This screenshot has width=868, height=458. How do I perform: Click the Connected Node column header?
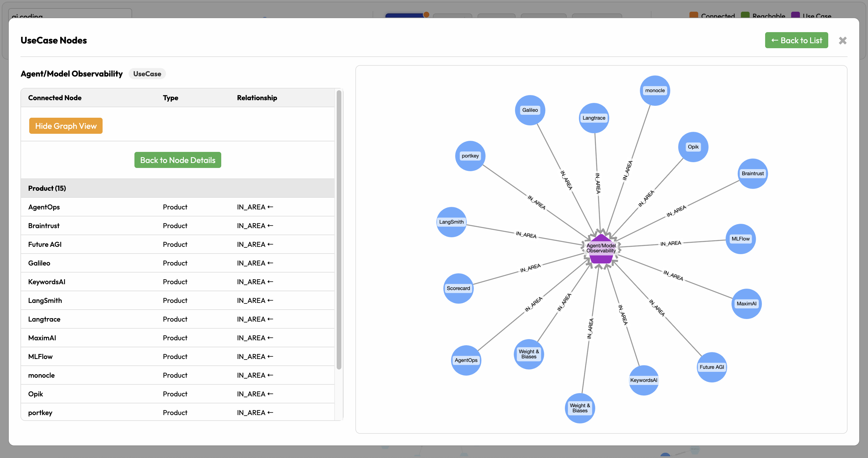(55, 98)
